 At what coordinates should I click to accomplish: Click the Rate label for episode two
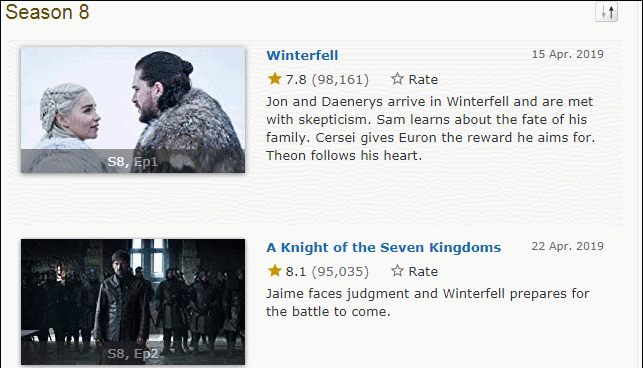423,271
